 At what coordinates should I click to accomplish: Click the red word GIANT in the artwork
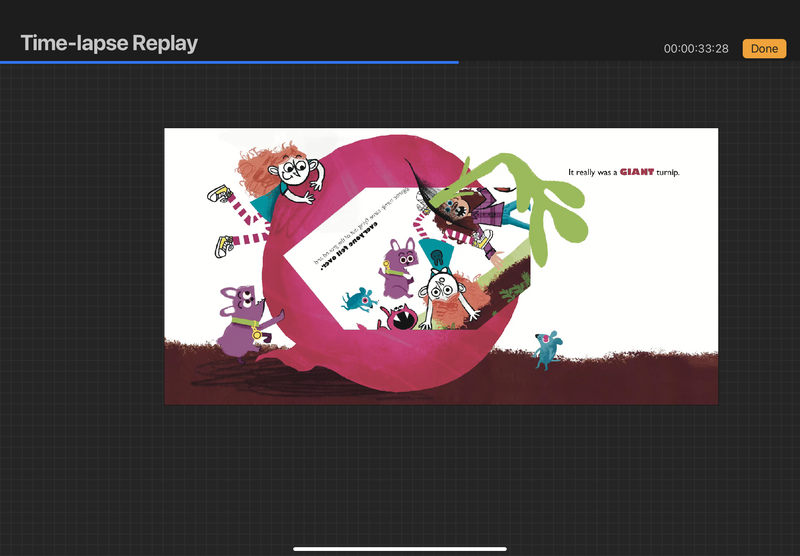(x=636, y=172)
